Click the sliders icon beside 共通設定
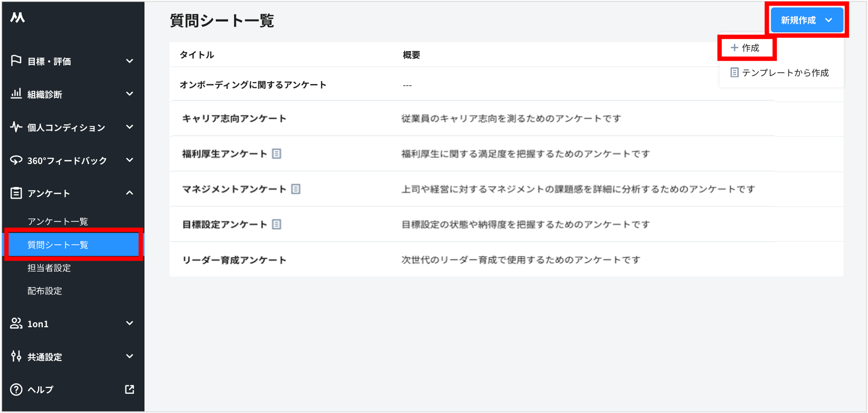This screenshot has height=413, width=868. pos(16,357)
